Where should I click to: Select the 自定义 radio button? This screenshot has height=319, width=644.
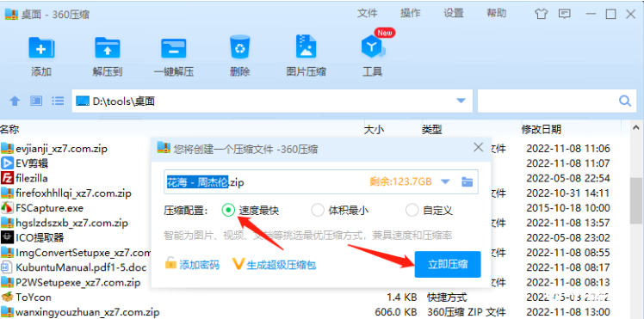(x=412, y=211)
